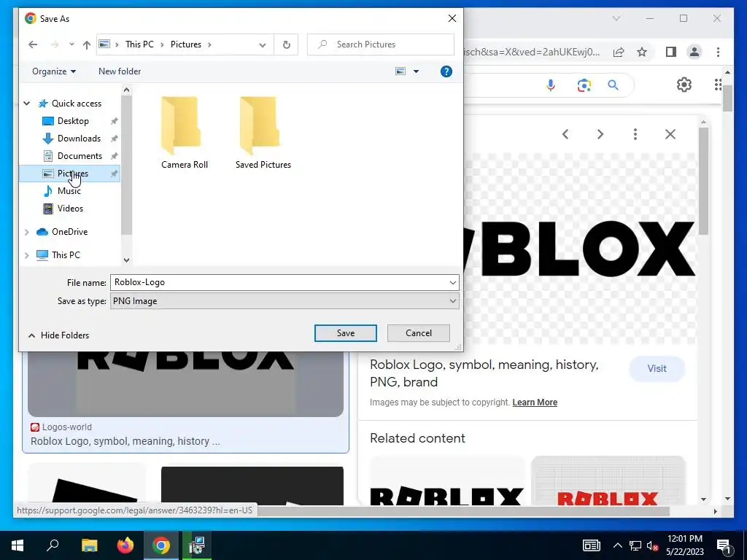Open the network tray icon
Screen dimensions: 747x560
point(635,545)
